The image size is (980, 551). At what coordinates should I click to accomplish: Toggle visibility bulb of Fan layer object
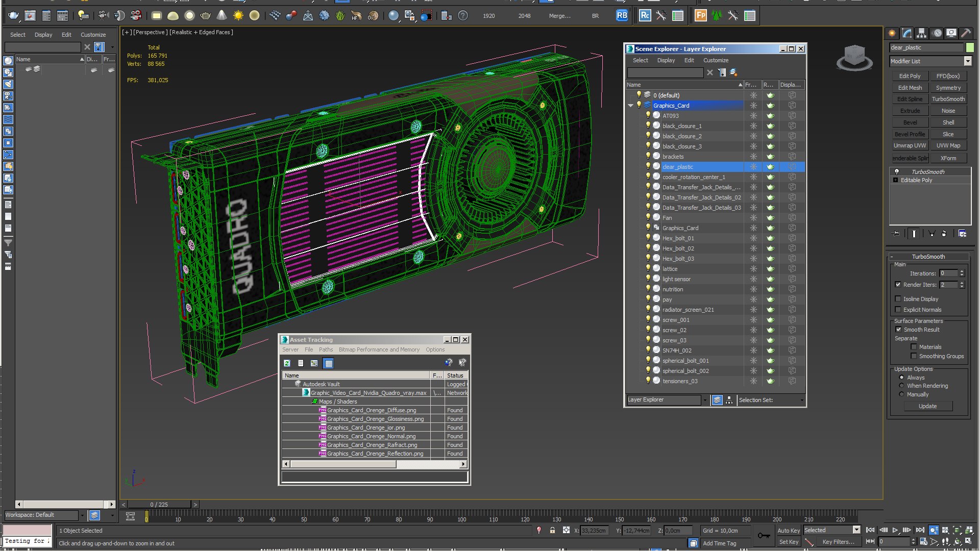[648, 218]
